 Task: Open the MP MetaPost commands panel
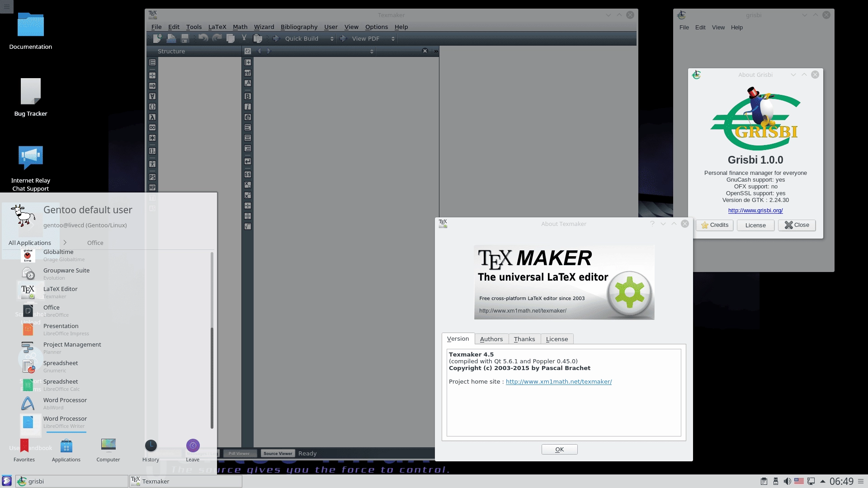(x=152, y=188)
